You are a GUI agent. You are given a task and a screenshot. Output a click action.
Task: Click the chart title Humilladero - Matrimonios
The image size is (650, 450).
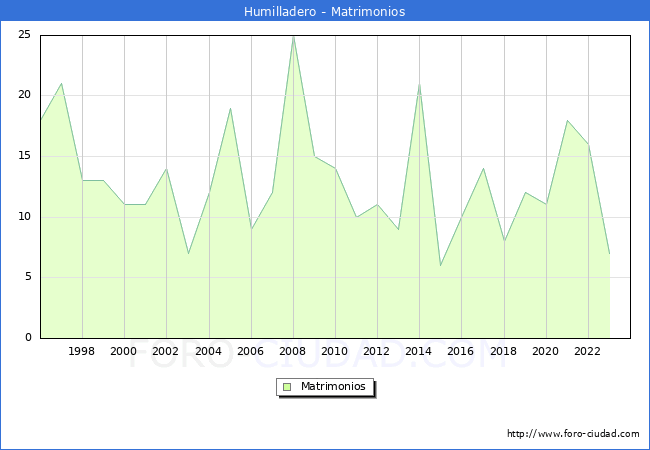tap(325, 11)
